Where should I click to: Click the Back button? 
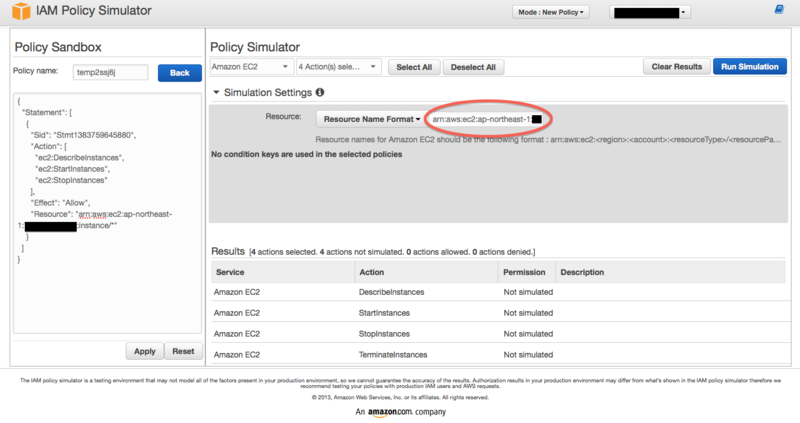(x=180, y=73)
